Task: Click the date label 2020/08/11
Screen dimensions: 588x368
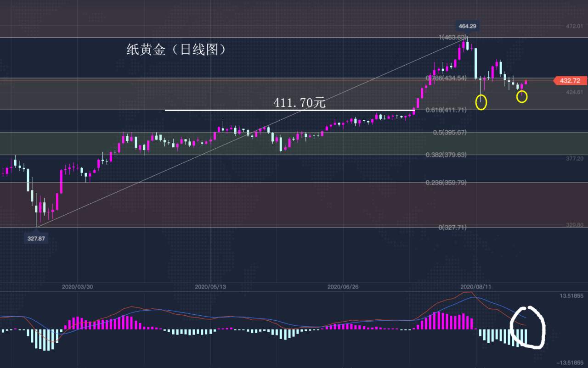Action: click(x=476, y=287)
